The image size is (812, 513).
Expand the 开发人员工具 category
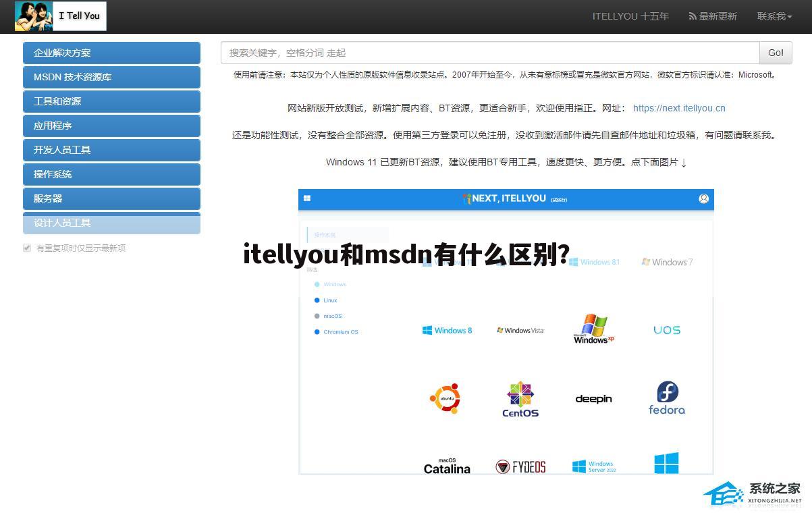pyautogui.click(x=111, y=150)
